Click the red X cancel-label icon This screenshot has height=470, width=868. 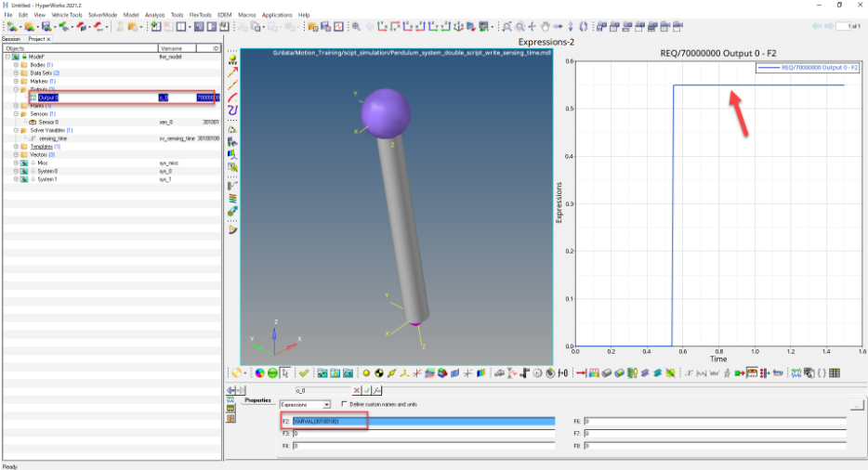(357, 390)
